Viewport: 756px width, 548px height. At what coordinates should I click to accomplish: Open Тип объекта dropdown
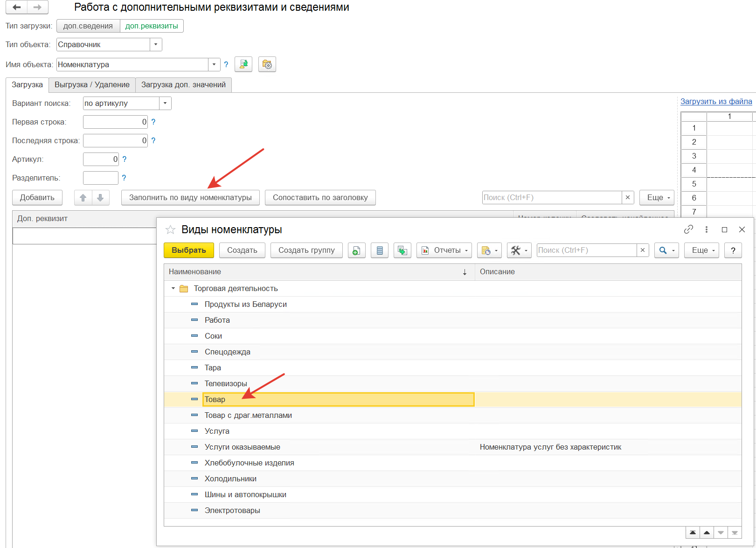click(x=156, y=45)
